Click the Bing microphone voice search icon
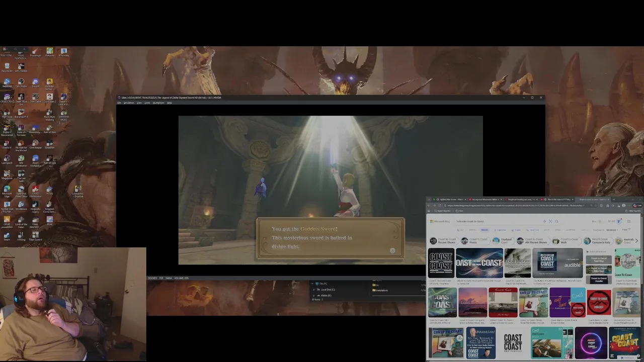Screen dimensions: 644x362 [x=544, y=221]
